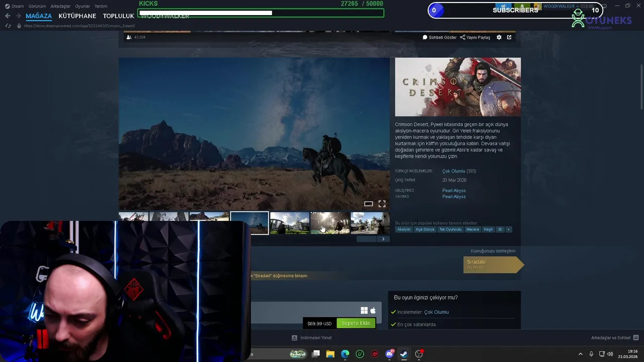Viewport: 644px width, 362px height.
Task: Switch to the MAĞAZA tab
Action: (x=39, y=16)
